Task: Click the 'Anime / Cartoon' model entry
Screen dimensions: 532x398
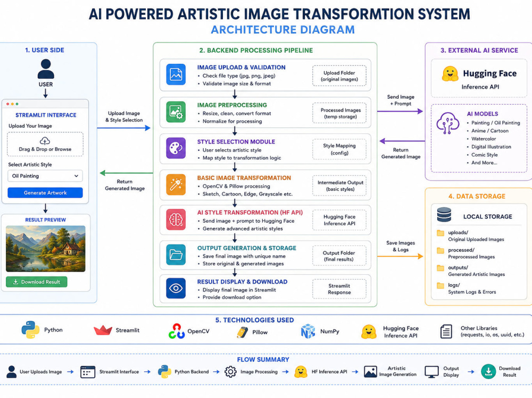Action: pos(489,131)
